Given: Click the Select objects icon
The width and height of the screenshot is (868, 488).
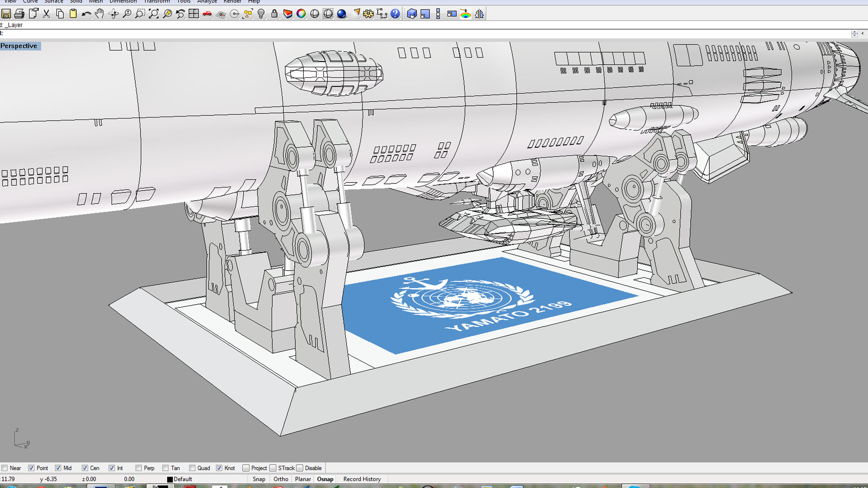Looking at the screenshot, I should [x=248, y=14].
